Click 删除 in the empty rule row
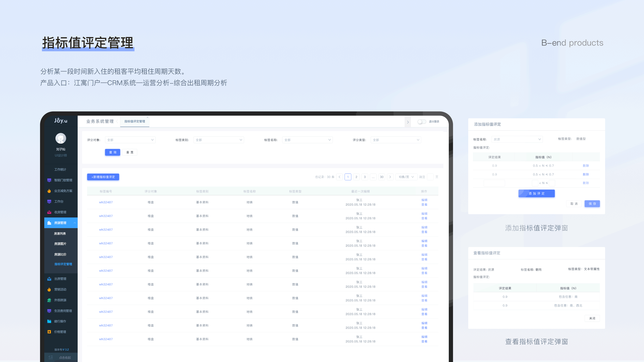This screenshot has width=644, height=362. 586,183
